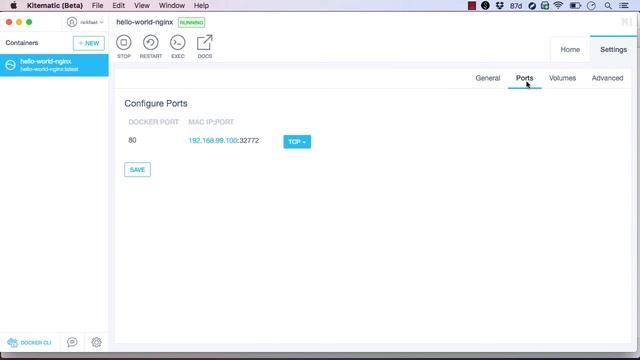Open the Docs link icon
Screen dimensions: 640x360
coord(204,46)
